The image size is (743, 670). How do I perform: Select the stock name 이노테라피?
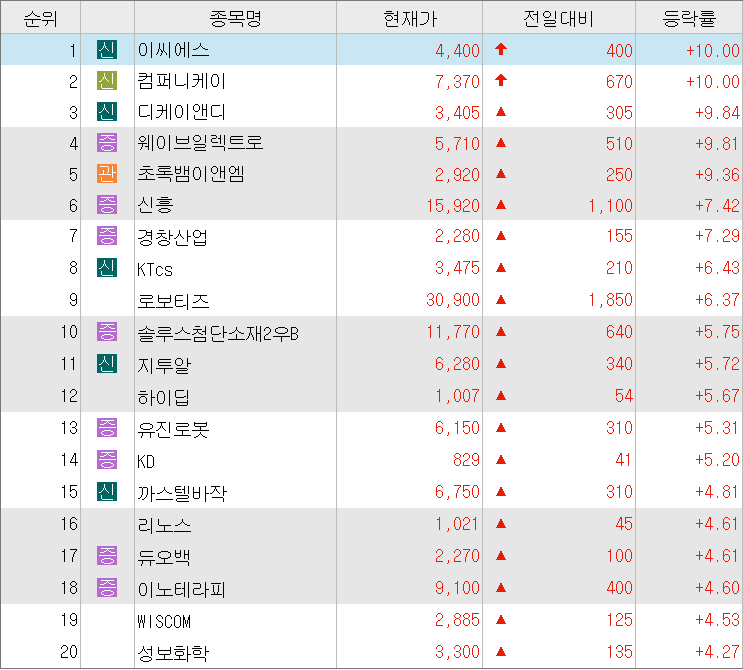point(181,589)
